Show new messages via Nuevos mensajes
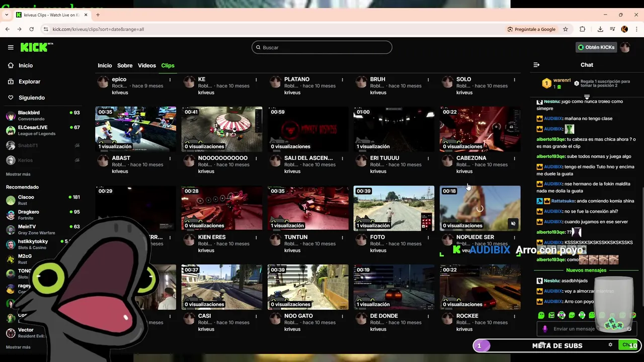This screenshot has width=644, height=362. pos(586,270)
